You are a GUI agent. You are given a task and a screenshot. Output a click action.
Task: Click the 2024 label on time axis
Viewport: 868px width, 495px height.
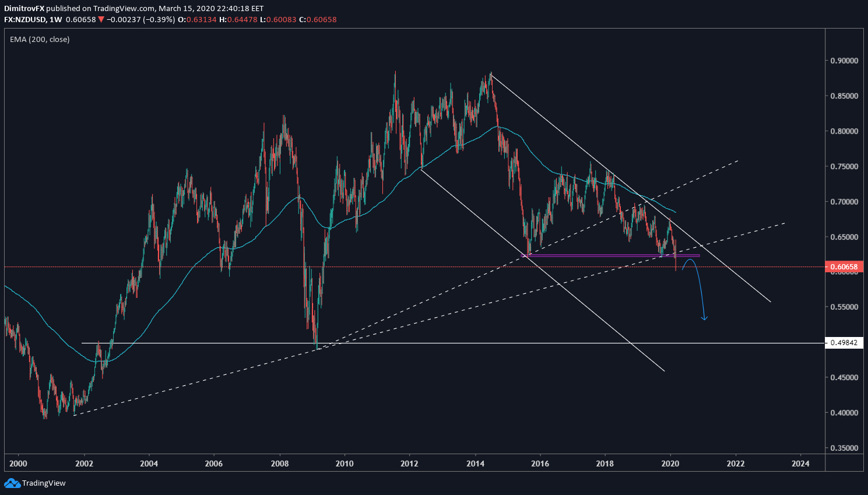click(x=801, y=464)
